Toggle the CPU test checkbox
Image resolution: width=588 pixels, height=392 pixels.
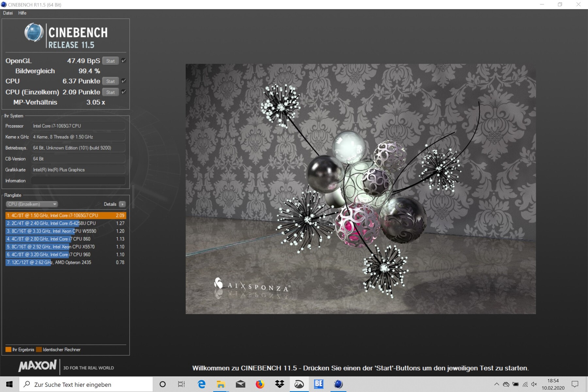[123, 81]
